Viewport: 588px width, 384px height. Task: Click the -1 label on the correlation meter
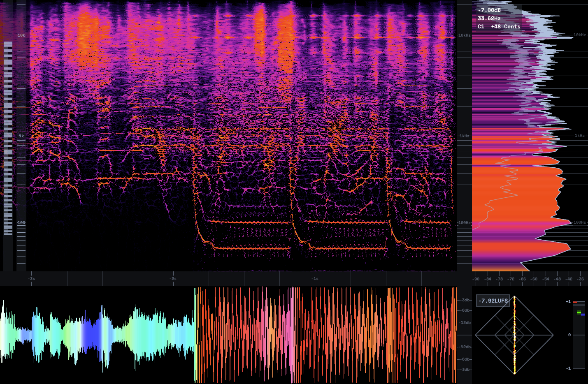[569, 368]
